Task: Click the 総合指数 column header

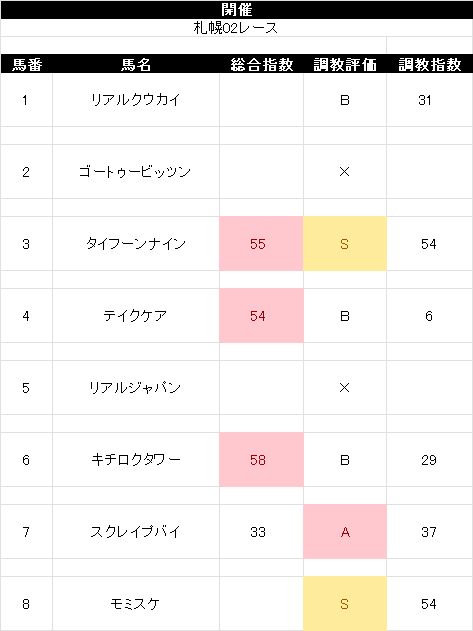Action: pos(261,64)
